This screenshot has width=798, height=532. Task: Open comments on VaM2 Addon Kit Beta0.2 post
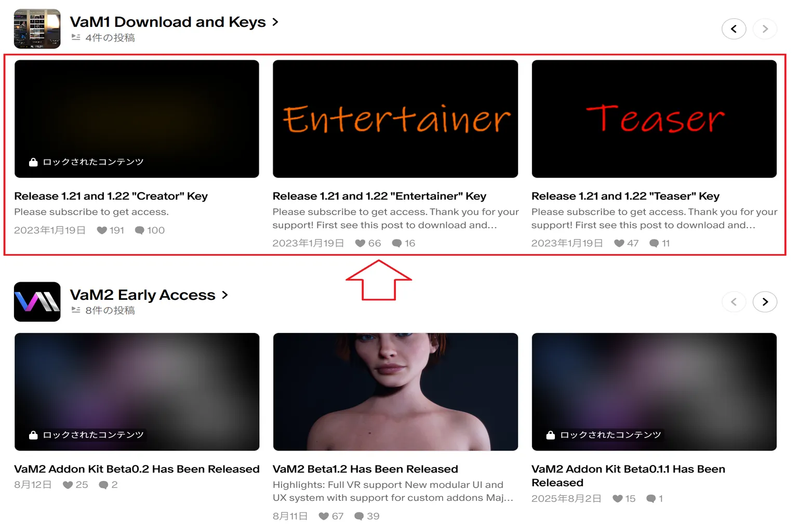(103, 485)
